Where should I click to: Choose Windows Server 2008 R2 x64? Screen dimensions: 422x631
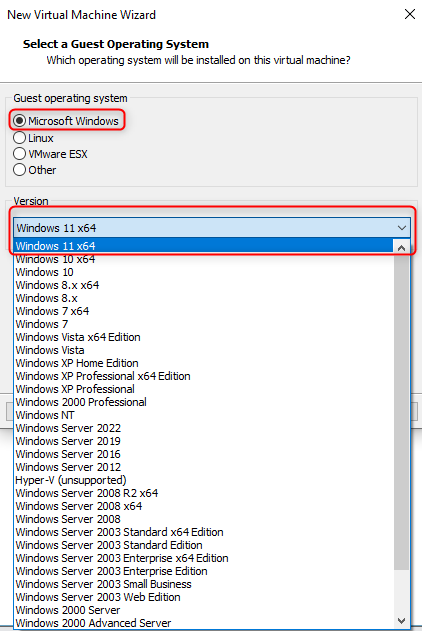(204, 493)
